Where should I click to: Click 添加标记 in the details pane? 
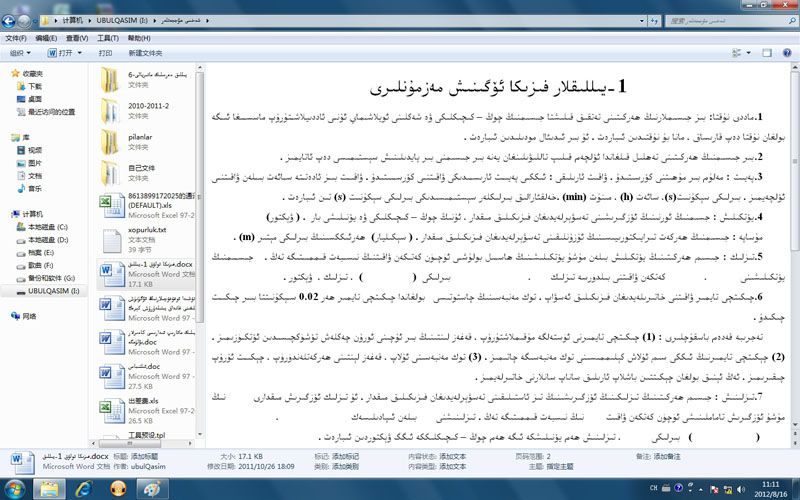pos(345,456)
